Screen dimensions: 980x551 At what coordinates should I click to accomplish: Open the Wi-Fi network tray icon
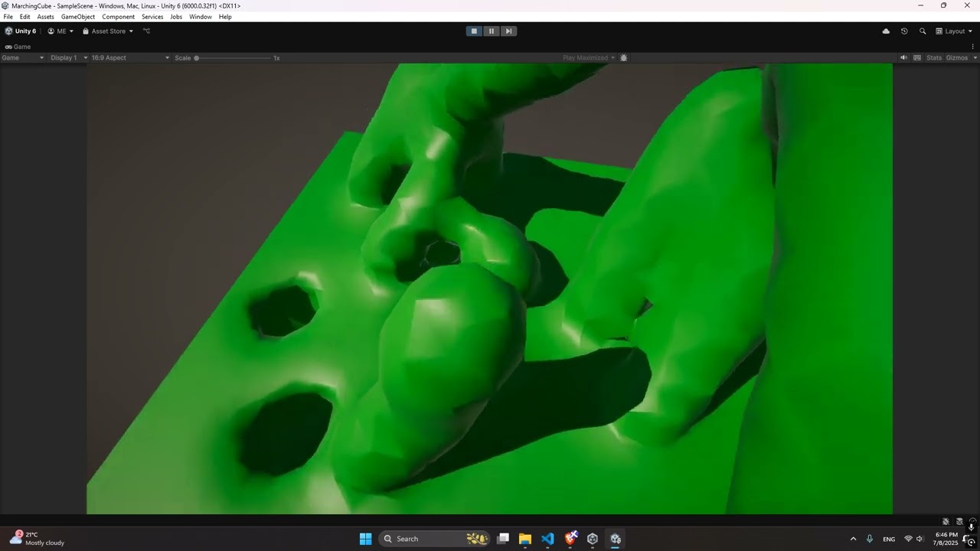908,539
